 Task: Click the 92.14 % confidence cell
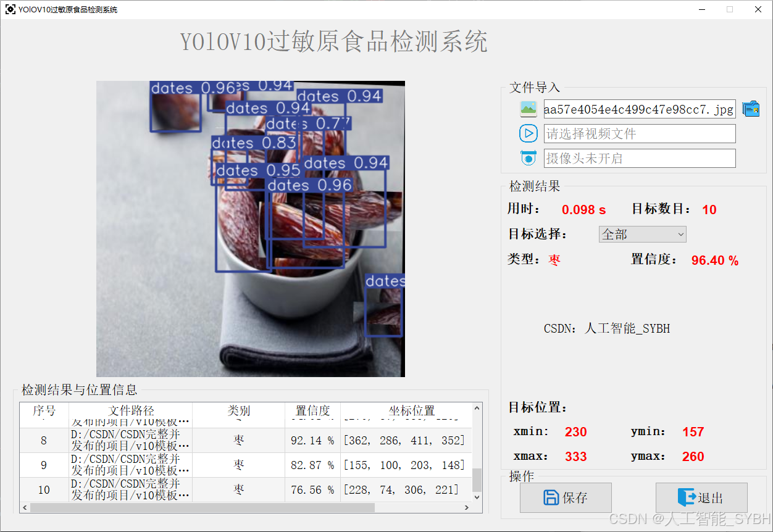coord(313,441)
